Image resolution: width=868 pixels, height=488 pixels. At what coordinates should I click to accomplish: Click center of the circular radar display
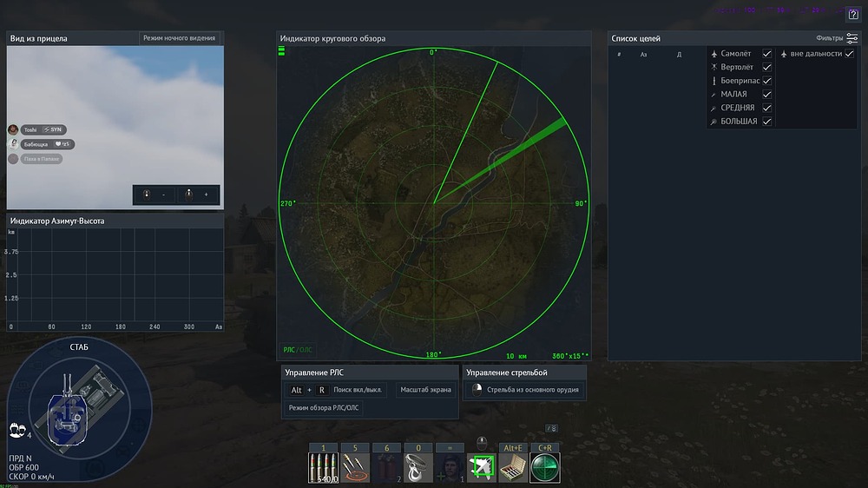(x=433, y=203)
